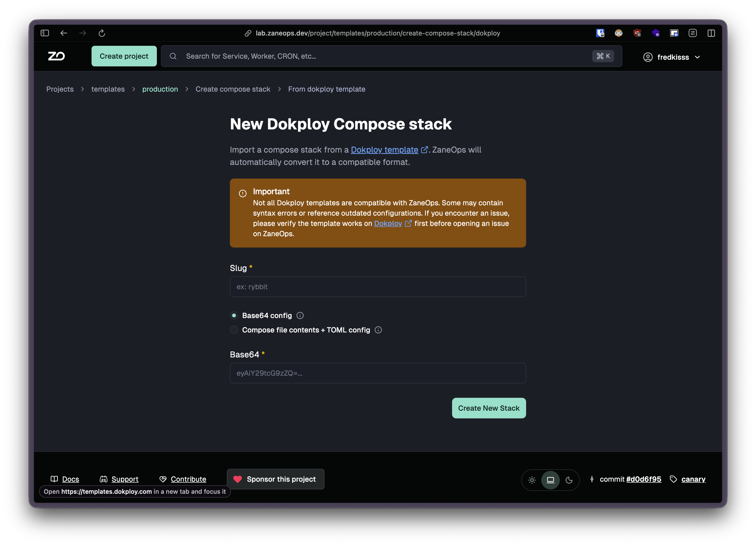Focus the Base64 input field
756x546 pixels.
pyautogui.click(x=378, y=373)
